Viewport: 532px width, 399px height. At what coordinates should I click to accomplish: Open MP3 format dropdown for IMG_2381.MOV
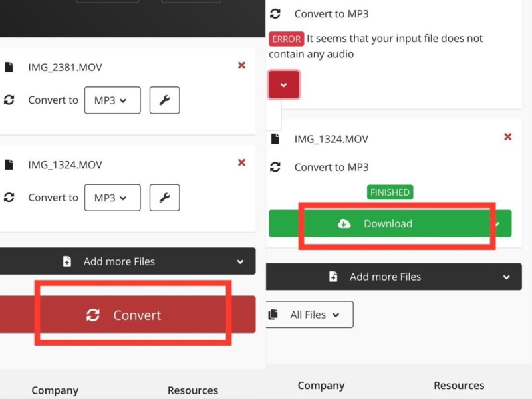[x=112, y=100]
